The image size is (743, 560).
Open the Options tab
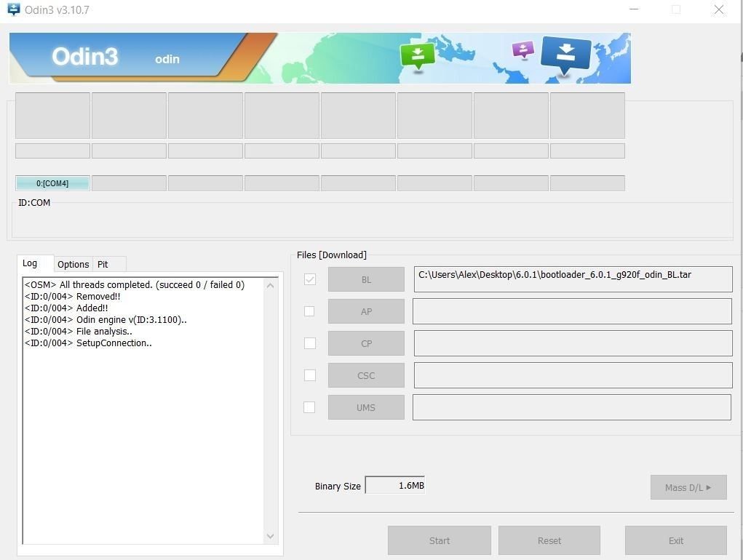pyautogui.click(x=73, y=264)
